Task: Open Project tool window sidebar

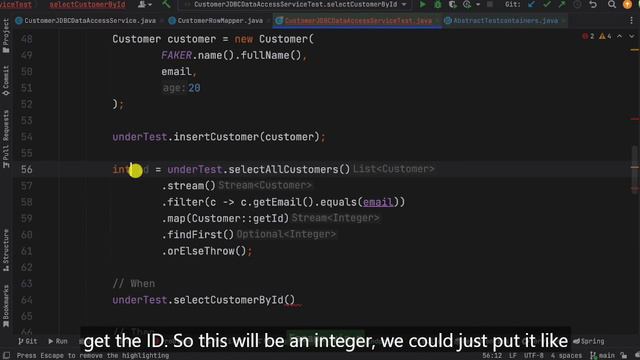Action: coord(6,36)
